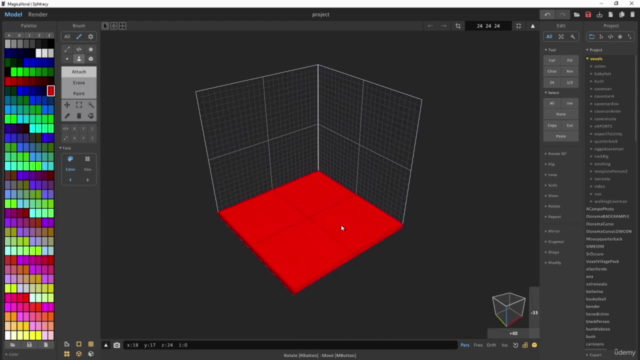
Task: Click the undo arrow button
Action: click(x=547, y=15)
